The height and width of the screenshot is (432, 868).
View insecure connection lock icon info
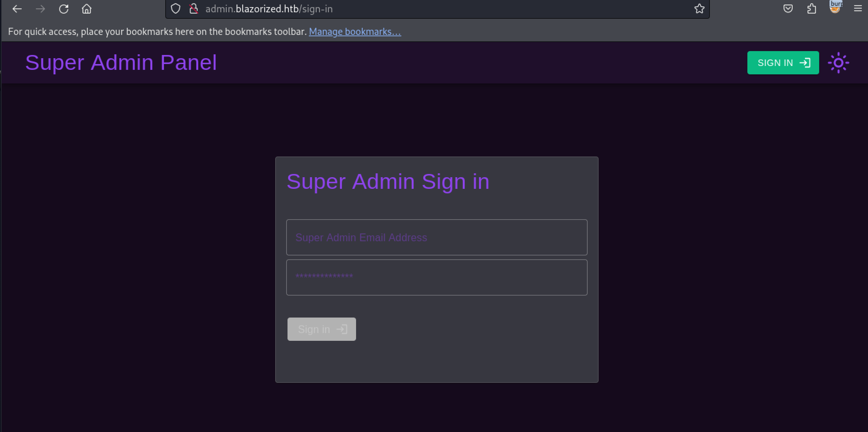(x=193, y=9)
